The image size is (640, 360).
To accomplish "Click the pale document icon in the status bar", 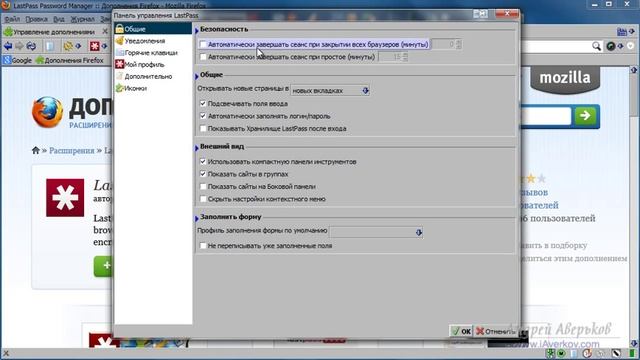I will 574,353.
